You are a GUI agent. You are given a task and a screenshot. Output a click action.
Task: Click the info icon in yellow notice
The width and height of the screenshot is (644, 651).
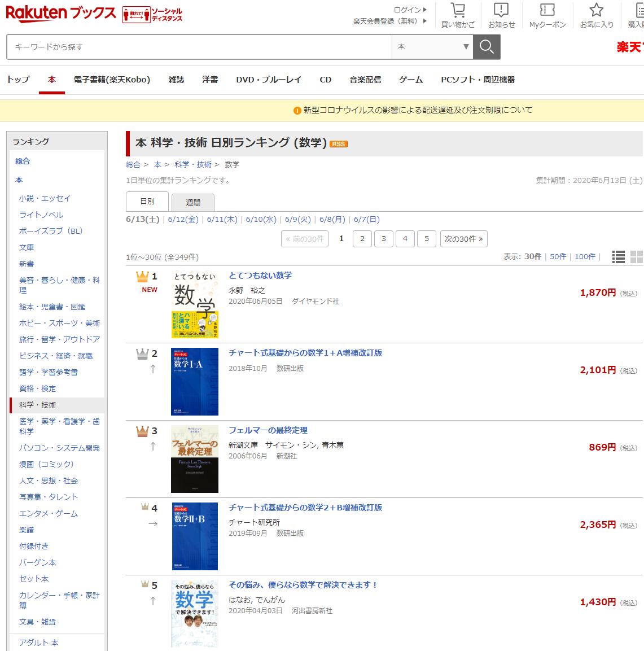point(297,111)
